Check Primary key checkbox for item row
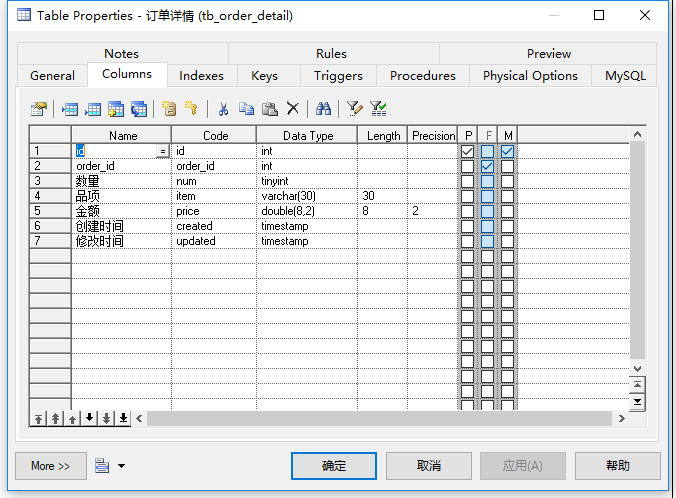This screenshot has height=498, width=676. [467, 196]
